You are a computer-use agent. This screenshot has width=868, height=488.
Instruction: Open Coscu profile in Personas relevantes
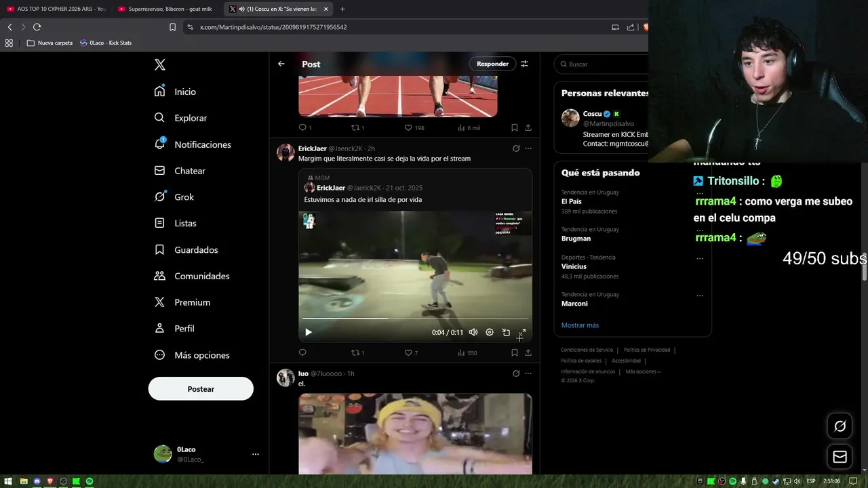tap(593, 114)
